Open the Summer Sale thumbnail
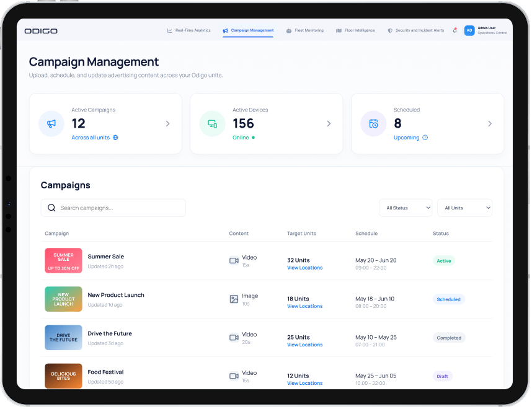The height and width of the screenshot is (409, 532). [x=63, y=261]
